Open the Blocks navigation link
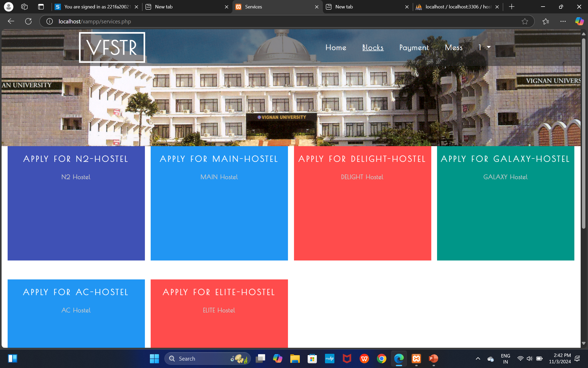Screen dimensions: 588x368 tap(373, 48)
